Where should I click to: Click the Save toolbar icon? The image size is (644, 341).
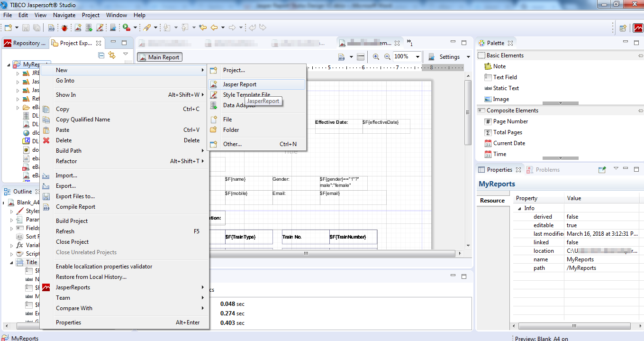pyautogui.click(x=26, y=28)
